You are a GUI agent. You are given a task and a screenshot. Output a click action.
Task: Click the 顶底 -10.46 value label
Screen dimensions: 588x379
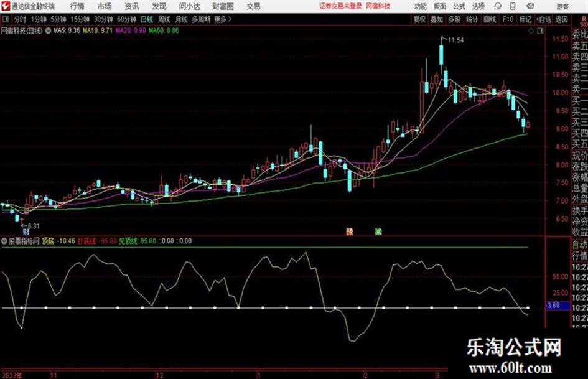pyautogui.click(x=58, y=241)
